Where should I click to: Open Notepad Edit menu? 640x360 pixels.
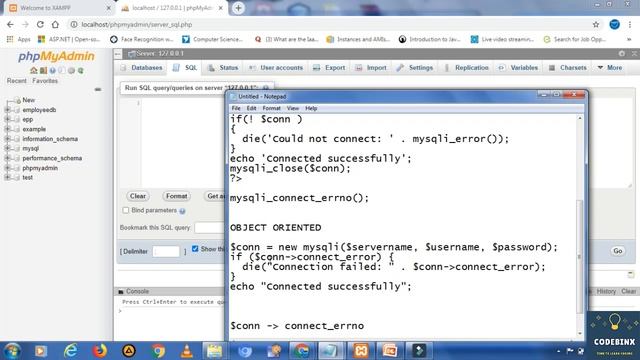click(x=251, y=109)
